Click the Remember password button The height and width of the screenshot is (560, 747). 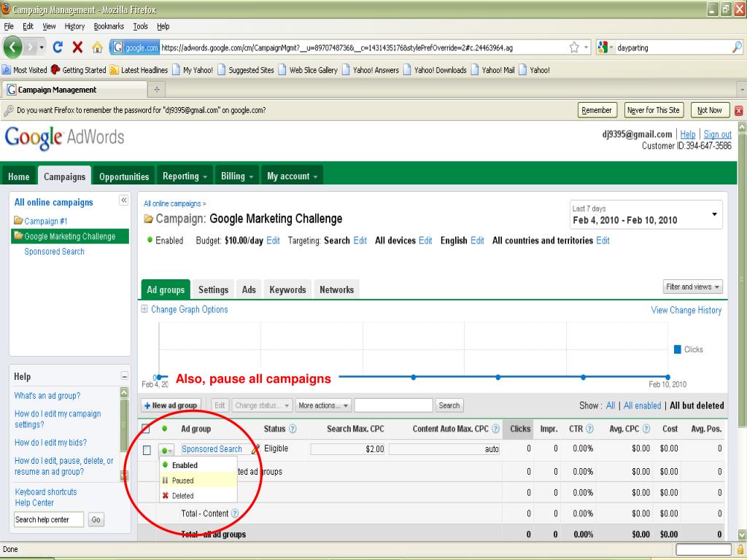coord(597,111)
